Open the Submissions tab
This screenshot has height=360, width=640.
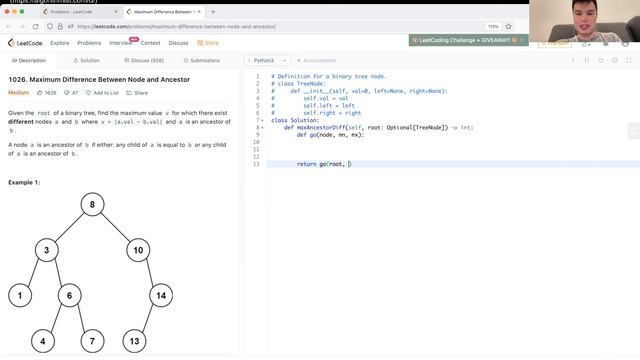202,60
